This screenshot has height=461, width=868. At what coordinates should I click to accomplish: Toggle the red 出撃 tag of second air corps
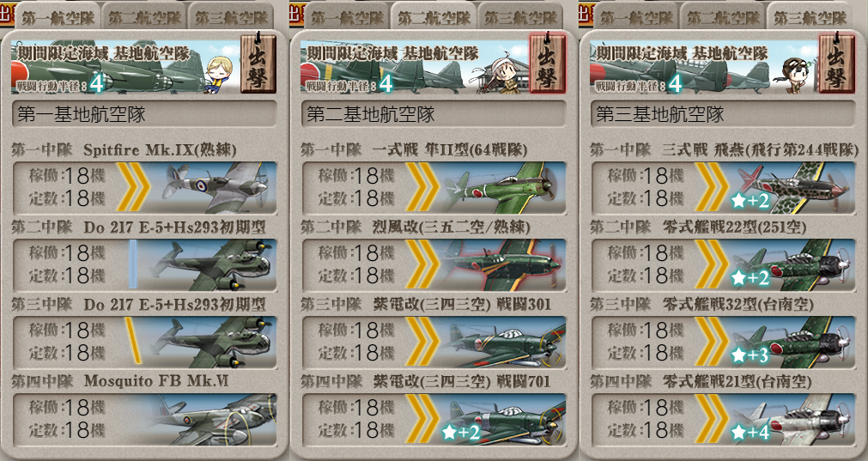[547, 64]
